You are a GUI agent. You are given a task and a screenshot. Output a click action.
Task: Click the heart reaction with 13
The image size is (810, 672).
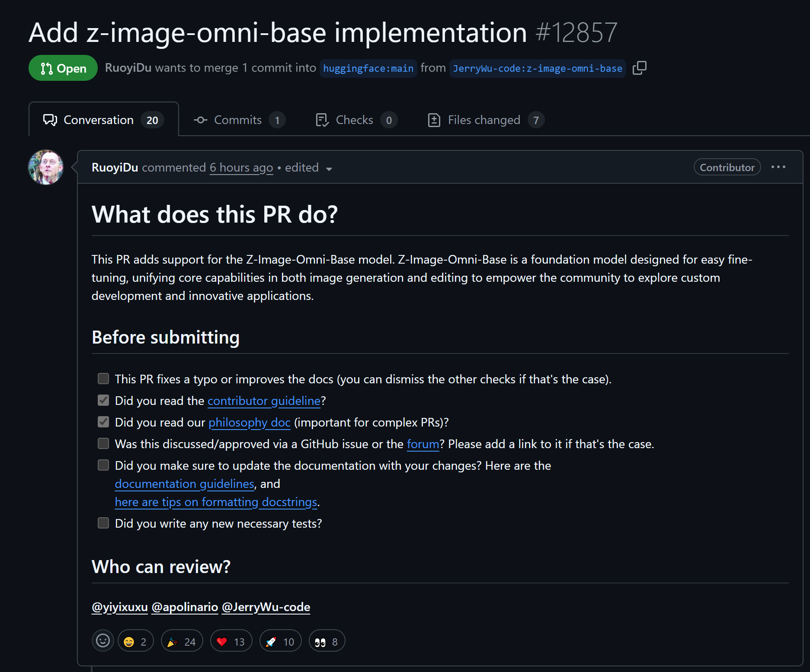(231, 641)
